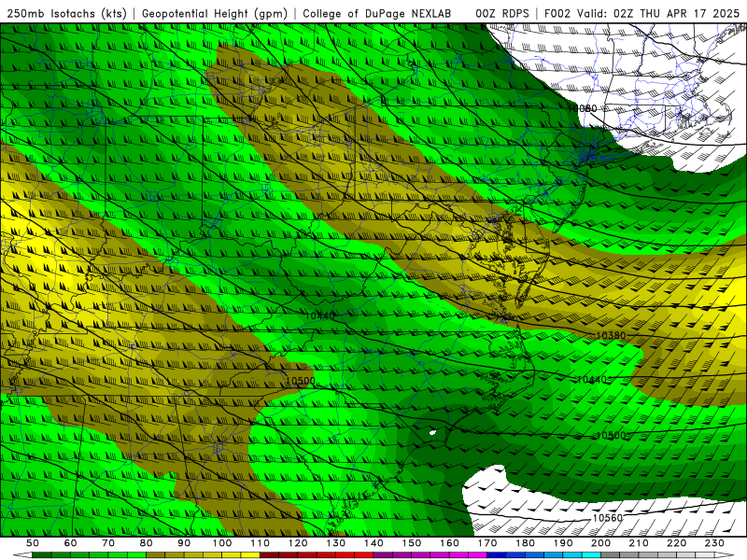Click the 70 value on the color scale
The height and width of the screenshot is (560, 747).
point(108,543)
